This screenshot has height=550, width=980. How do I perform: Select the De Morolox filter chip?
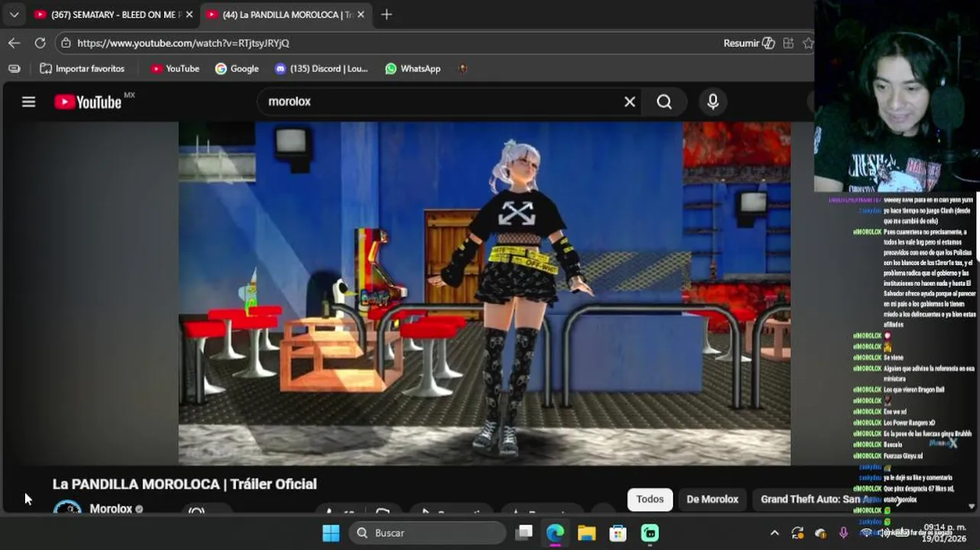(x=712, y=500)
